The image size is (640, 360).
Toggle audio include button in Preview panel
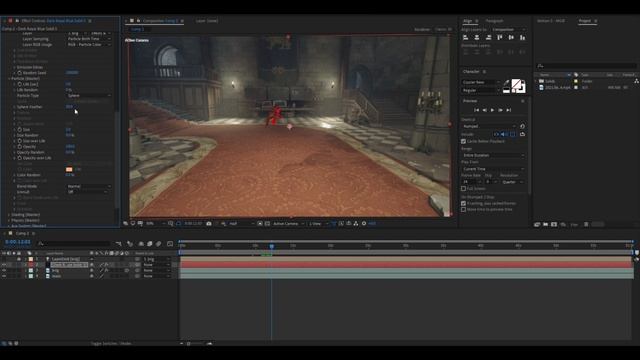pyautogui.click(x=504, y=134)
